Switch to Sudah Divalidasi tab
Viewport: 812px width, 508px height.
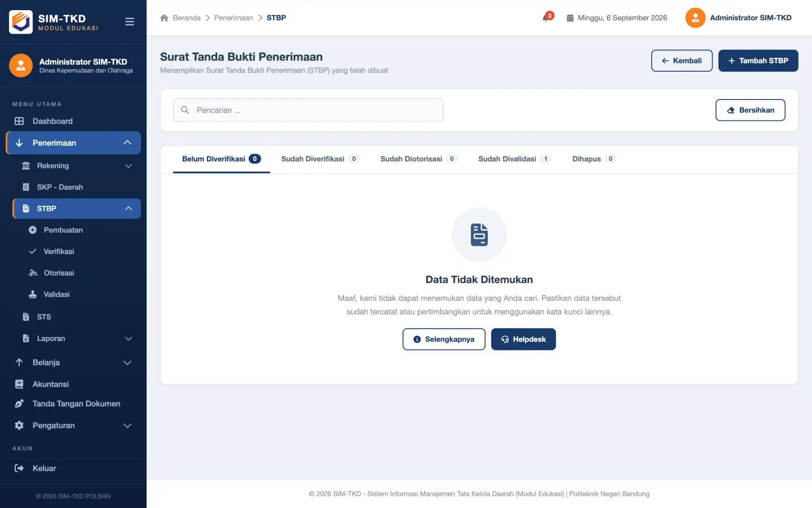click(x=515, y=159)
